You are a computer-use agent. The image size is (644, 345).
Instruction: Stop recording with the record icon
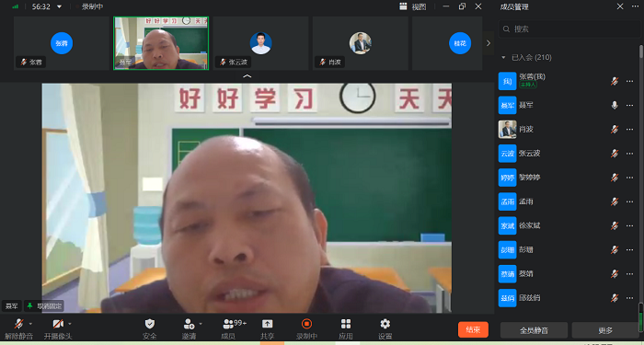click(x=306, y=324)
